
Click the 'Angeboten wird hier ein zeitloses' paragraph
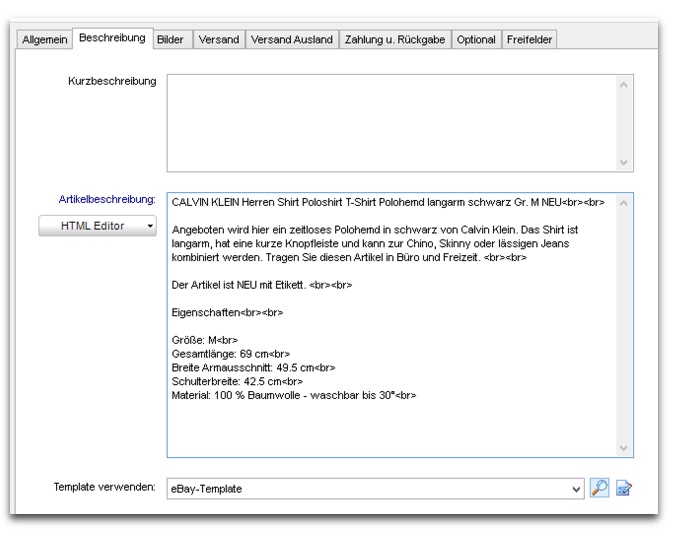(375, 243)
